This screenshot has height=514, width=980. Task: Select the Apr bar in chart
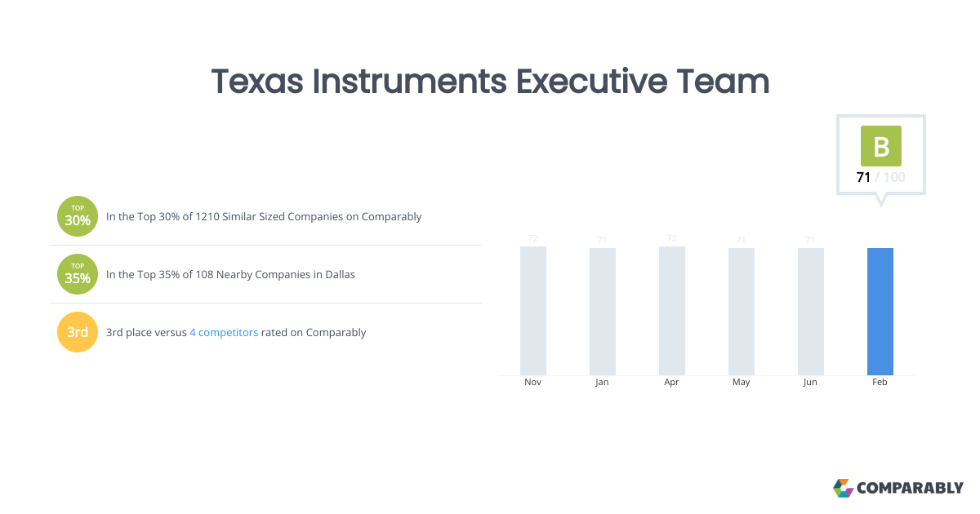coord(671,311)
